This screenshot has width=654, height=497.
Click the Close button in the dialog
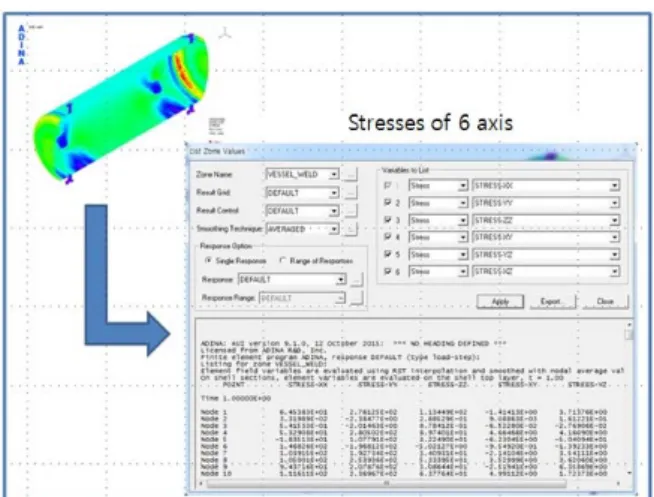tap(605, 301)
